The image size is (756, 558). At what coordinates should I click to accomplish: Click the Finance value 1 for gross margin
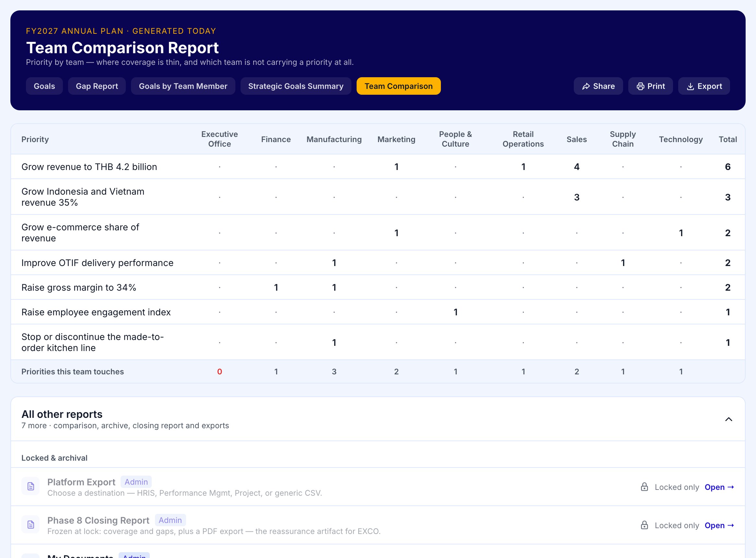[x=276, y=287]
